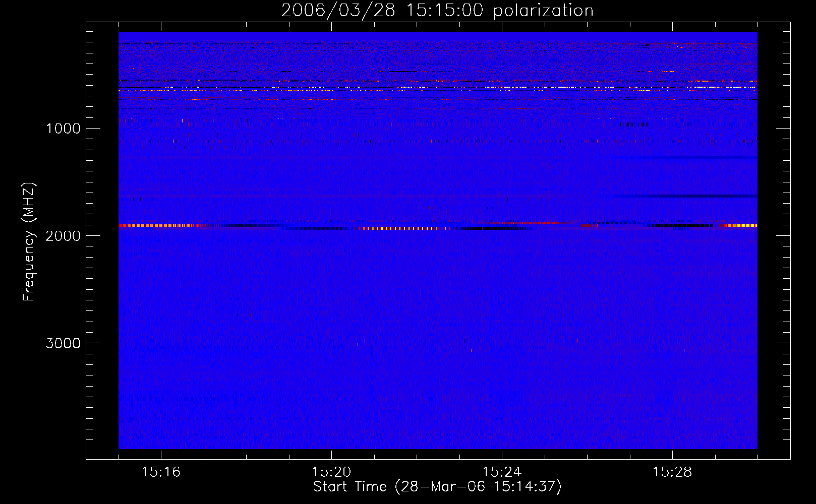Click the 'Start Time (28-Mar-06 15:14:37)' label

click(x=437, y=487)
